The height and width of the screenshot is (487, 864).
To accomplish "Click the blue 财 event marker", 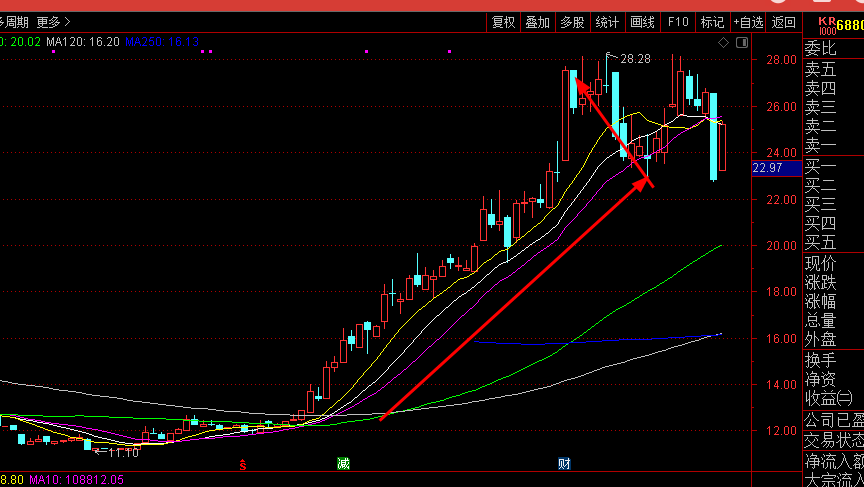I will tap(564, 464).
